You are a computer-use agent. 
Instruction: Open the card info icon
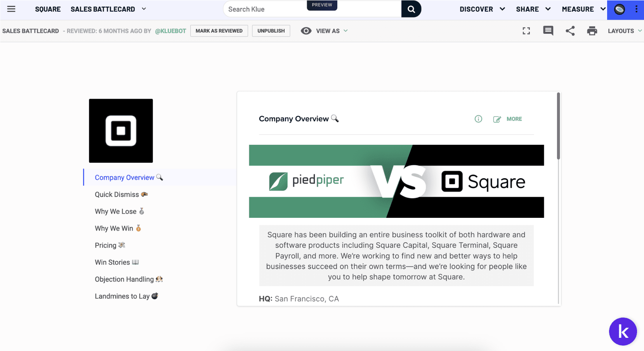pos(478,119)
